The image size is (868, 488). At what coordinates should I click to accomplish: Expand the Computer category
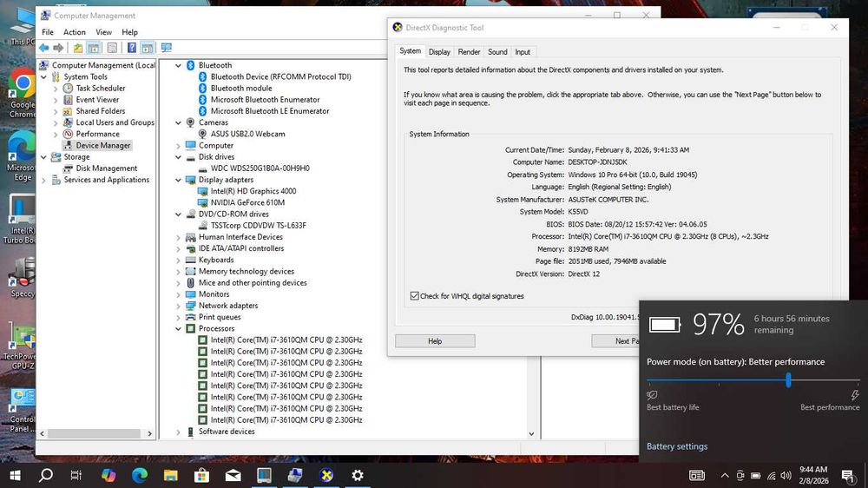(178, 146)
